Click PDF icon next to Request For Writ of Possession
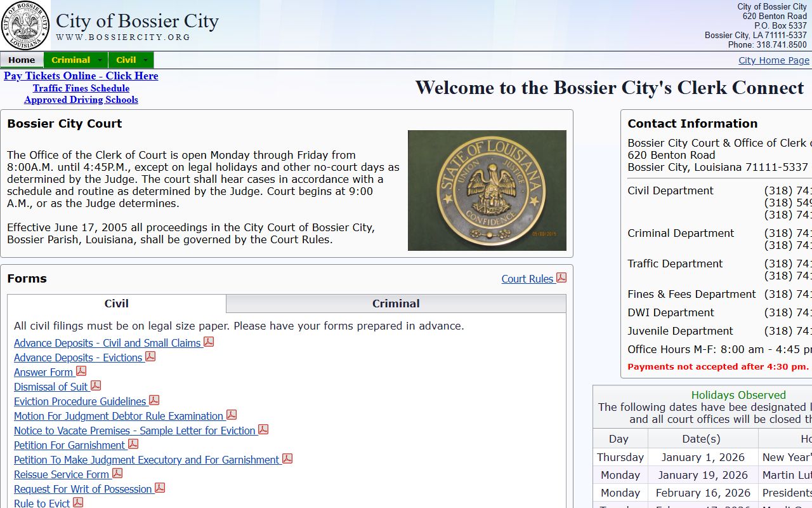812x508 pixels. [x=160, y=488]
